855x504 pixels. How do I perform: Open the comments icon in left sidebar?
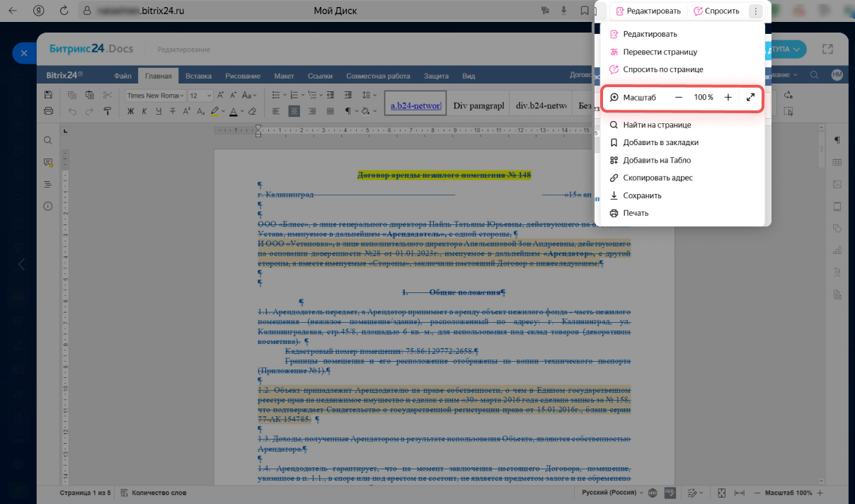[x=48, y=163]
